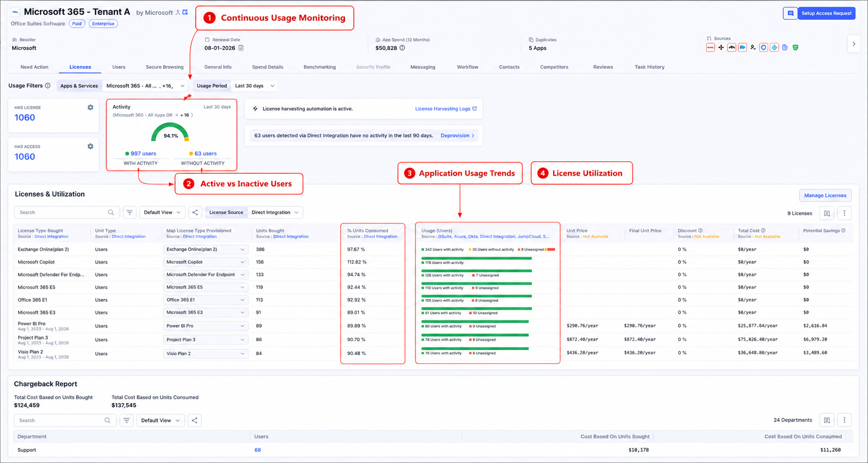Click the Licenses & Utilization search field
The image size is (868, 463).
click(x=67, y=212)
